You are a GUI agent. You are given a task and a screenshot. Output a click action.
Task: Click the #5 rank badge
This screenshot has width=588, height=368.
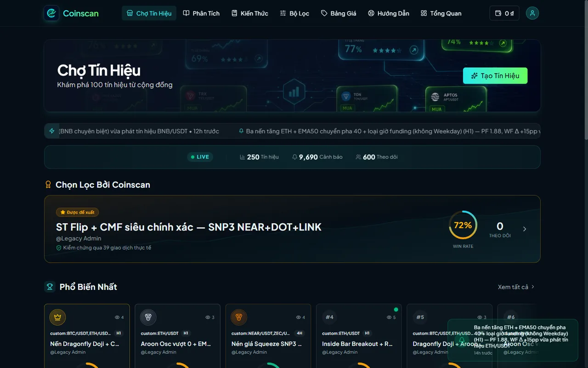[420, 317]
